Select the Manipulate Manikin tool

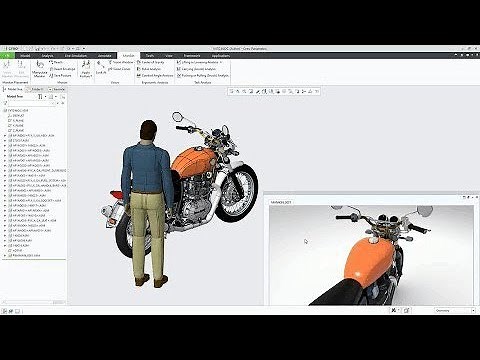pyautogui.click(x=40, y=69)
